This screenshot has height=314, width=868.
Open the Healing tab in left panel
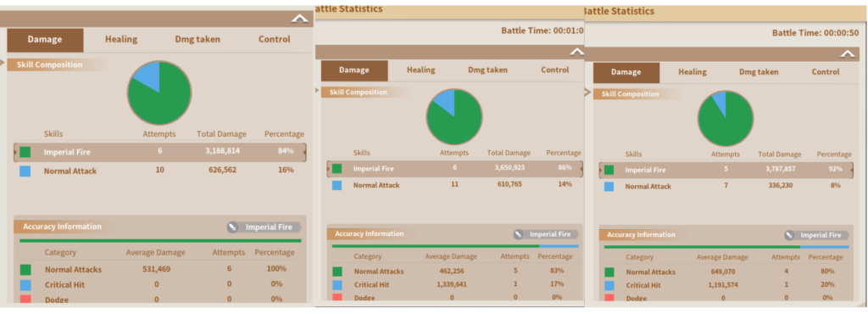121,39
